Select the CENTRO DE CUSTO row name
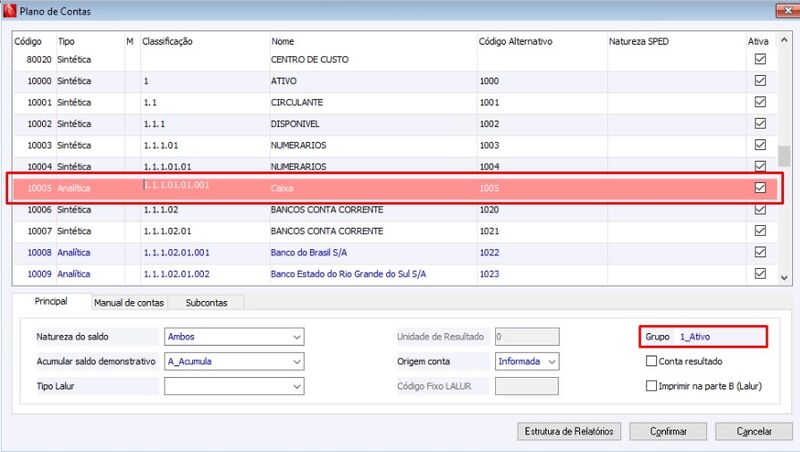This screenshot has width=800, height=452. (310, 60)
